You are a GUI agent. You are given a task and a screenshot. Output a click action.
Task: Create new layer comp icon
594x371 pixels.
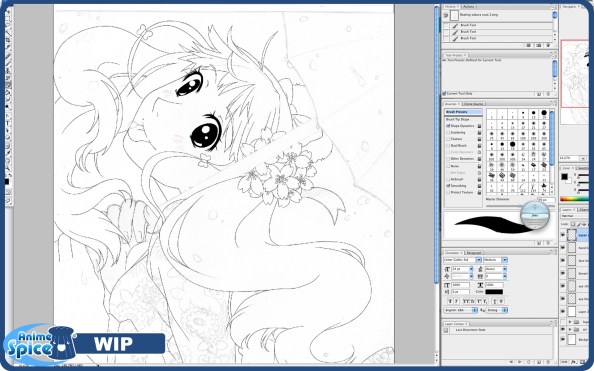[539, 362]
